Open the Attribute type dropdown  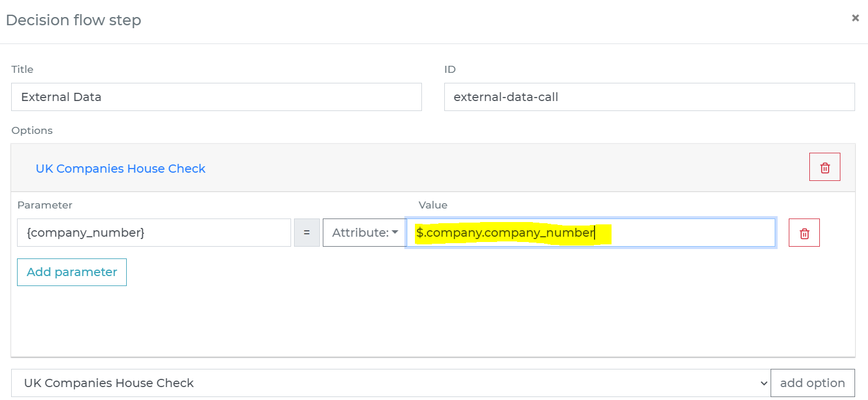(364, 233)
